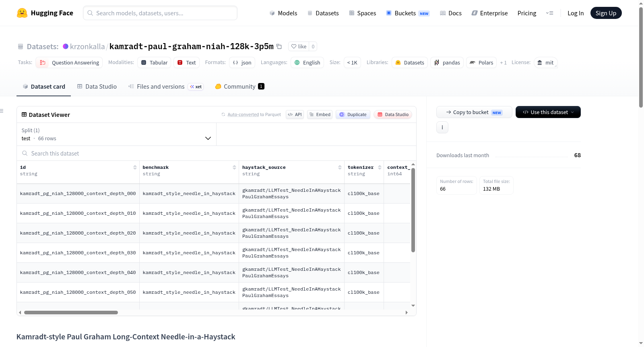Click the API button in Dataset Viewer
Viewport: 644px width, 347px height.
295,114
